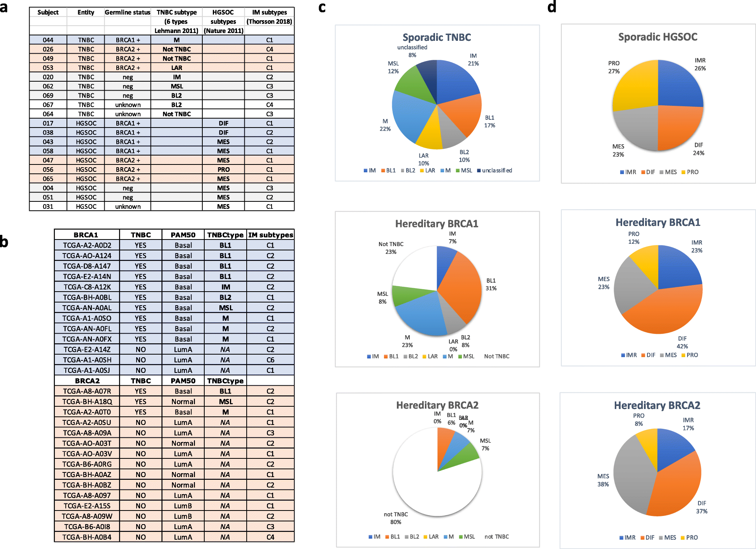
Task: Click sample TCGA-BH-A0BL
Action: [87, 297]
